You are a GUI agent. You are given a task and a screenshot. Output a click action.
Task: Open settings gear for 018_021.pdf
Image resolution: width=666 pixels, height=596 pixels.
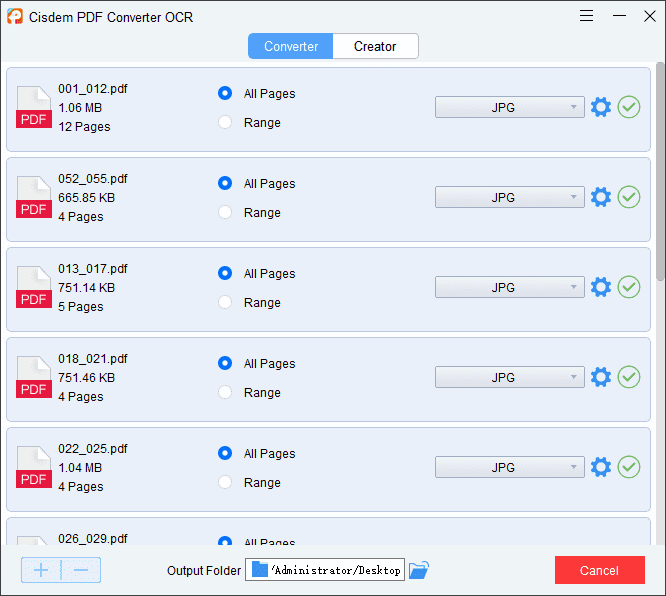coord(601,377)
